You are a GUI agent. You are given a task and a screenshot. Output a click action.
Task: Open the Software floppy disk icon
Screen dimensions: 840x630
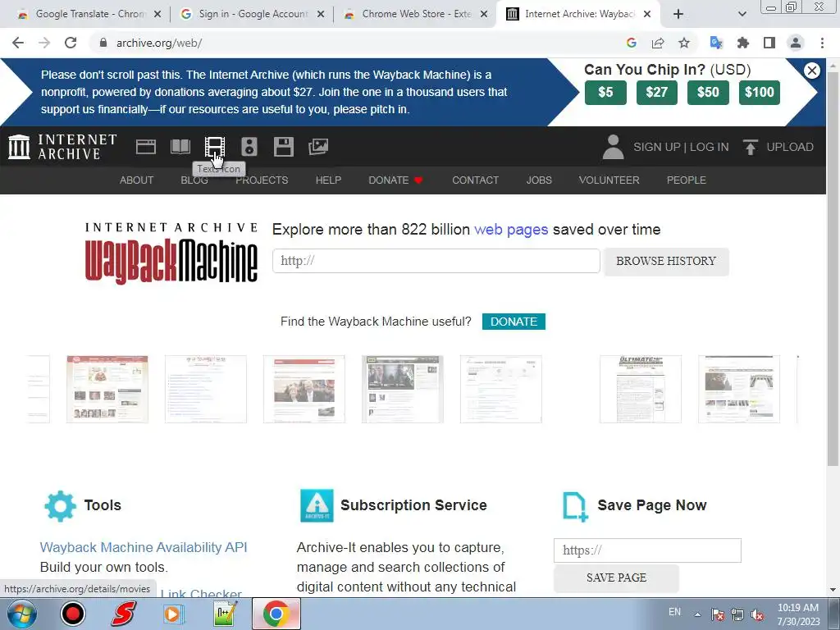283,147
